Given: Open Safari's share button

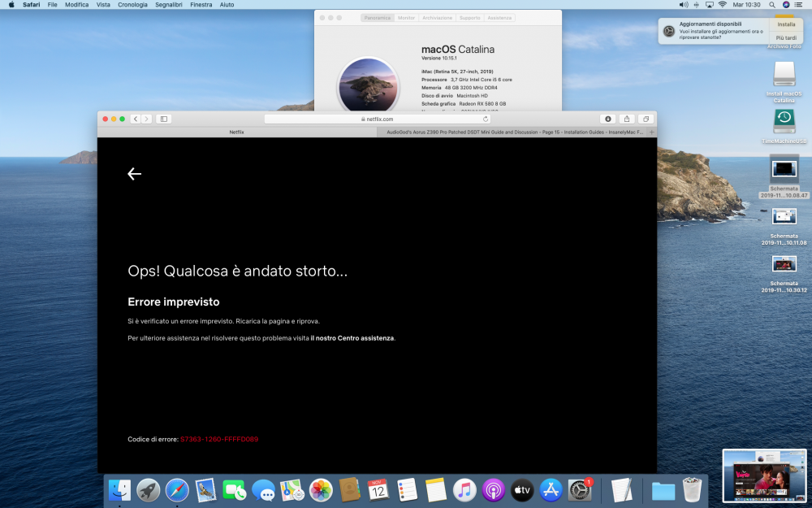Looking at the screenshot, I should click(627, 119).
